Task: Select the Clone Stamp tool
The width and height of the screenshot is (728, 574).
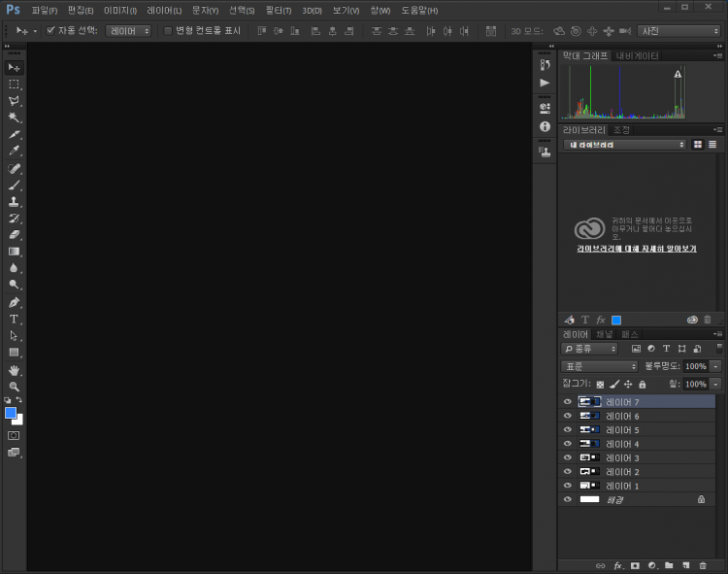Action: pyautogui.click(x=15, y=202)
